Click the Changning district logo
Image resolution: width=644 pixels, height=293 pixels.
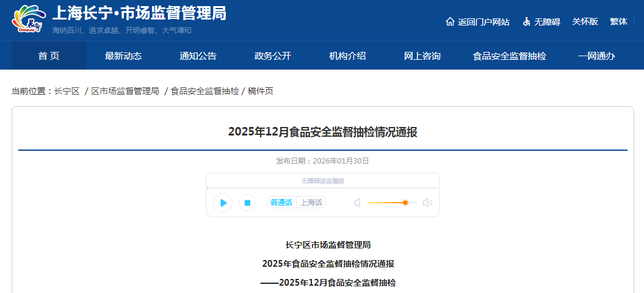point(29,20)
